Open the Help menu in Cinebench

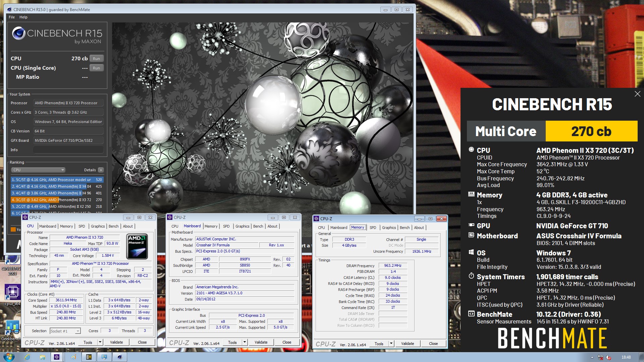click(23, 17)
